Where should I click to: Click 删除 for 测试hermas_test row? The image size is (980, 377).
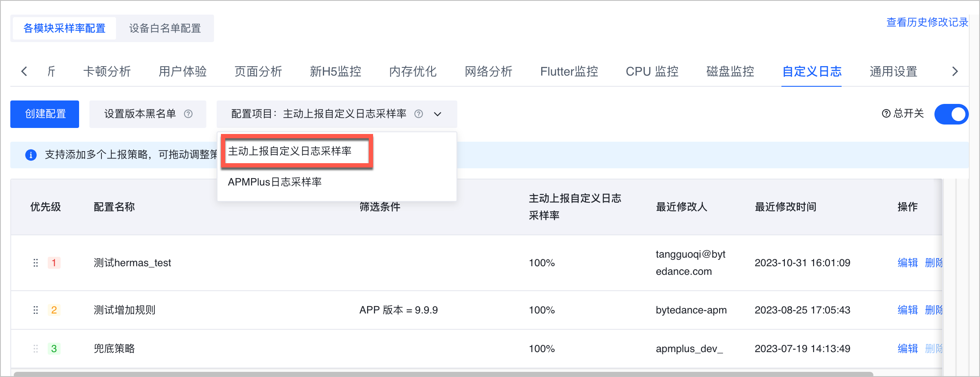(934, 263)
